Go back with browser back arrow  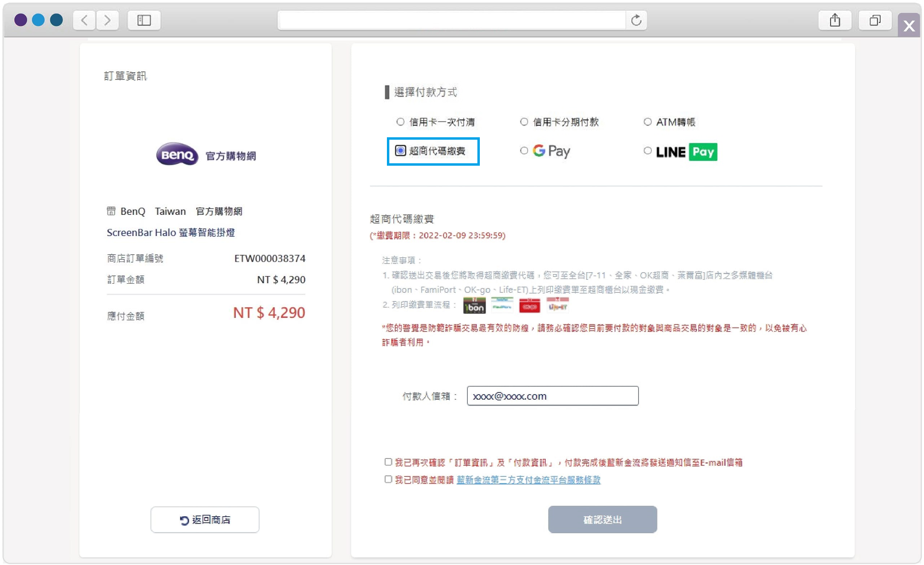85,20
